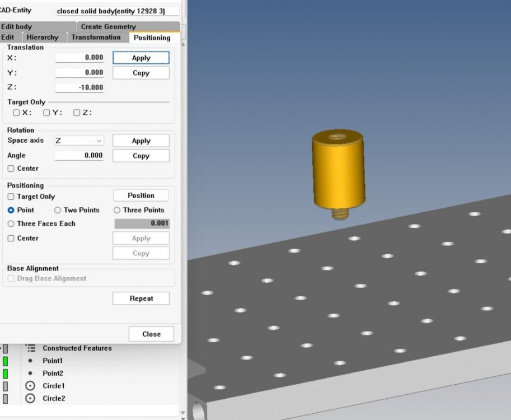Open the Create Geometry tab
The width and height of the screenshot is (511, 420).
point(108,26)
